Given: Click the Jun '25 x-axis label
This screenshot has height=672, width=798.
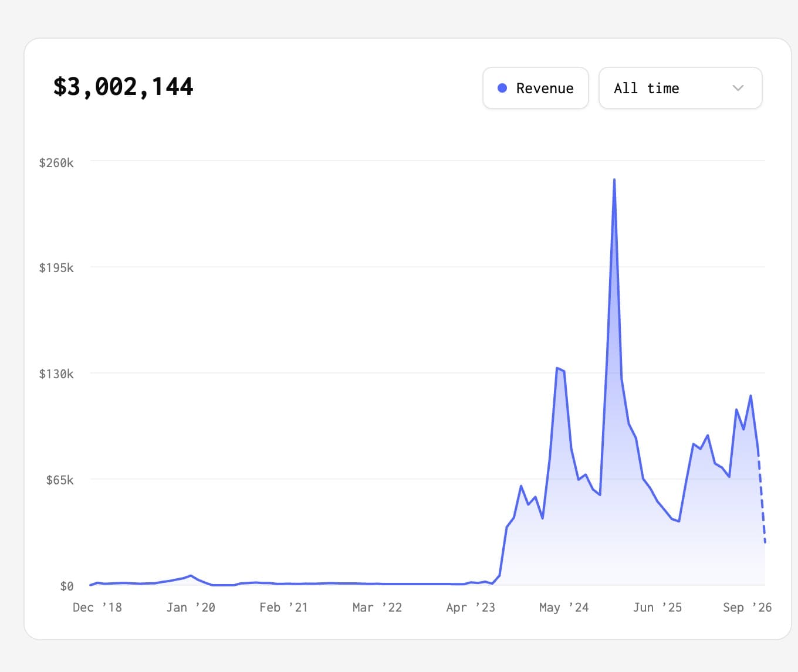Looking at the screenshot, I should (x=657, y=607).
